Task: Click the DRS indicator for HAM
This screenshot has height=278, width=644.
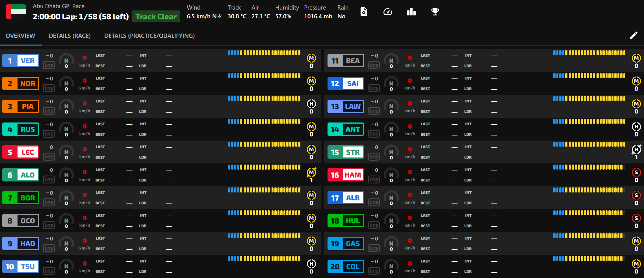Action: point(374,180)
